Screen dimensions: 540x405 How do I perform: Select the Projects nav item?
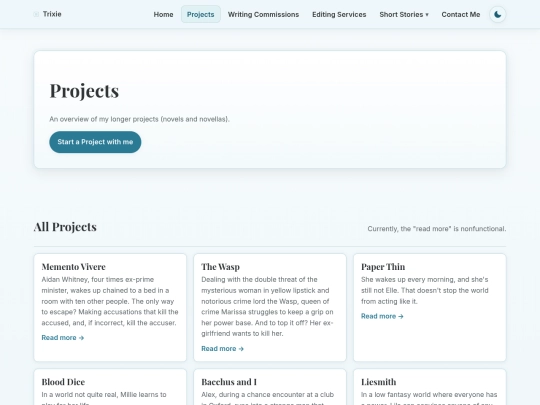click(x=201, y=14)
